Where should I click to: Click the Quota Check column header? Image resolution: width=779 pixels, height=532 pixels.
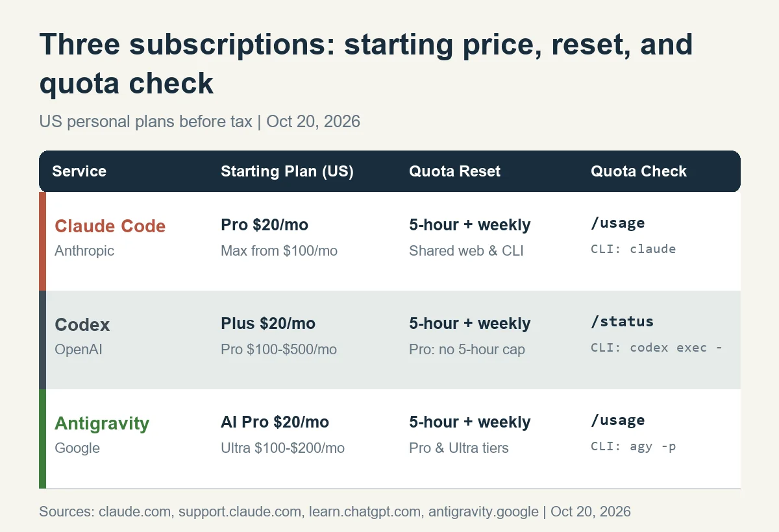click(639, 171)
